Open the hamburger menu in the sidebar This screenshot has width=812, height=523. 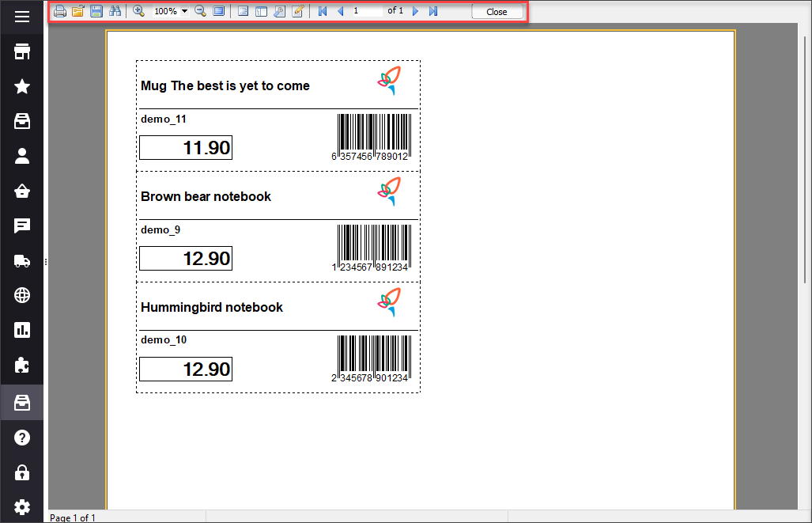(x=22, y=17)
